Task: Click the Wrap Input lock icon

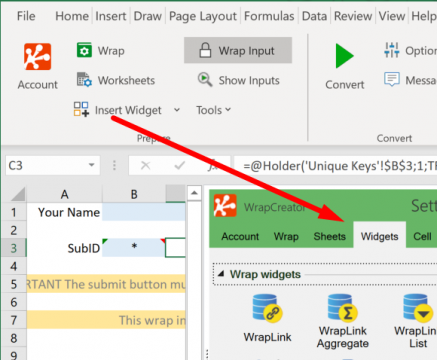Action: (205, 50)
